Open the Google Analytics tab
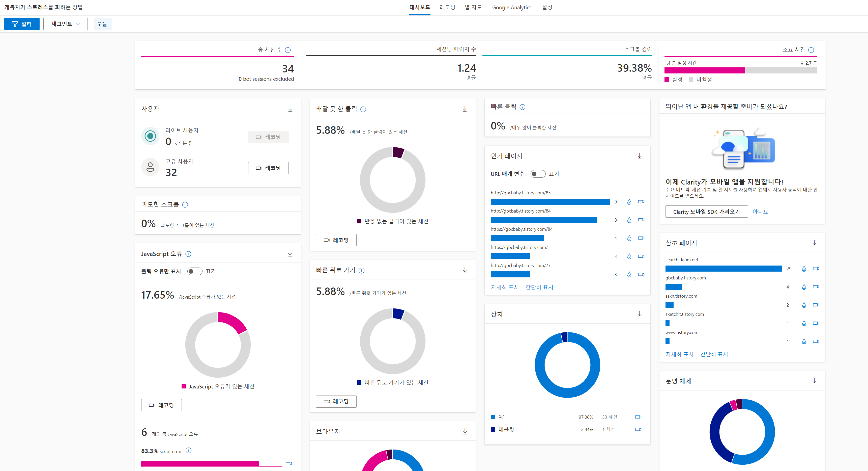Viewport: 868px width, 471px height. 511,7
